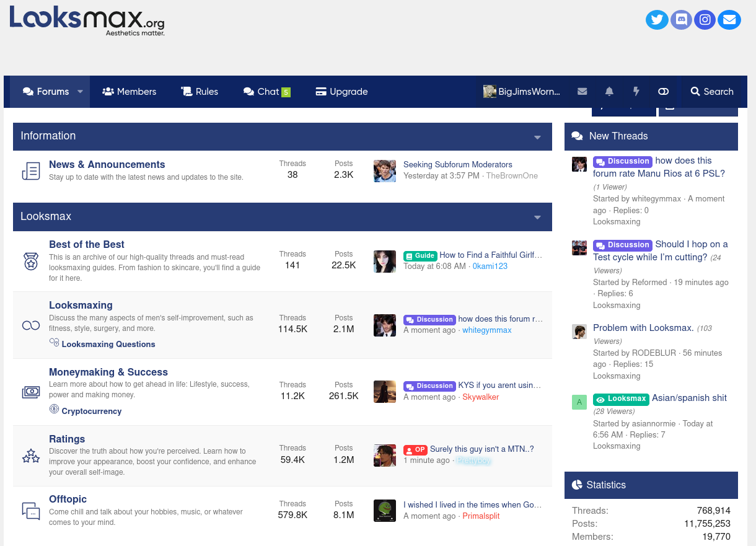Open the Rules tab
Image resolution: width=756 pixels, height=546 pixels.
(x=200, y=92)
